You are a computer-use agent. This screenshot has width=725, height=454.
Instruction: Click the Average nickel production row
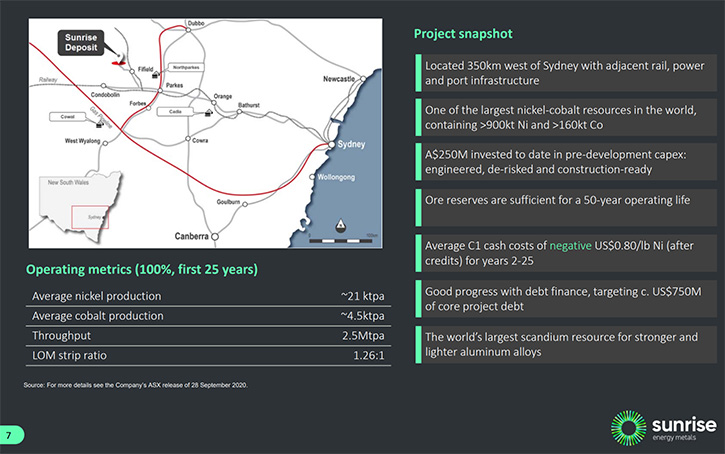click(x=208, y=296)
